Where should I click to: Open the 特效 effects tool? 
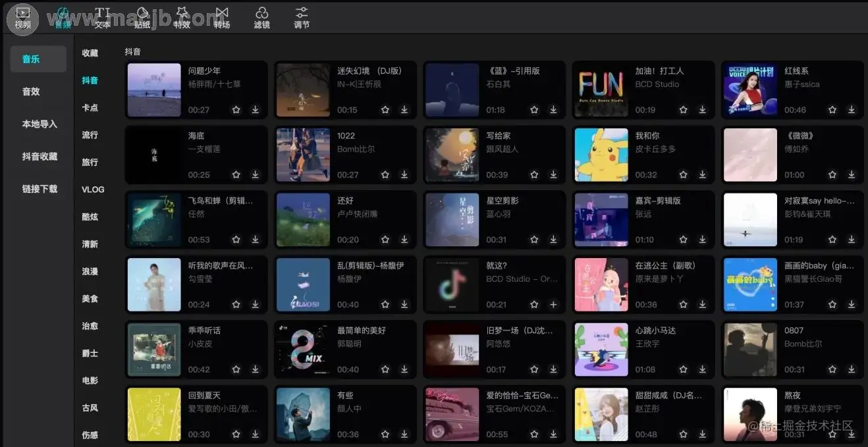point(182,18)
